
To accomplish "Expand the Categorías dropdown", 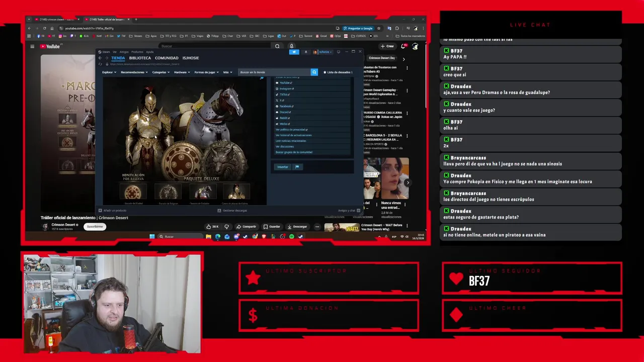I will tap(161, 72).
